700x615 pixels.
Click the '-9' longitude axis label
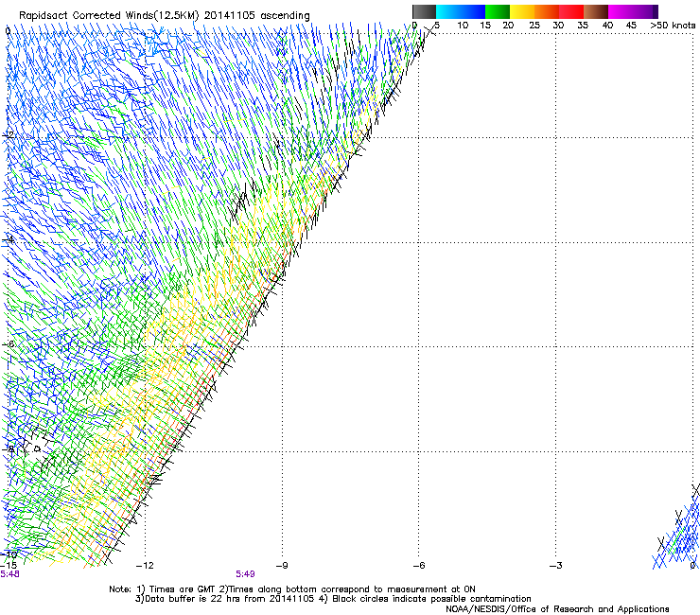coord(282,566)
